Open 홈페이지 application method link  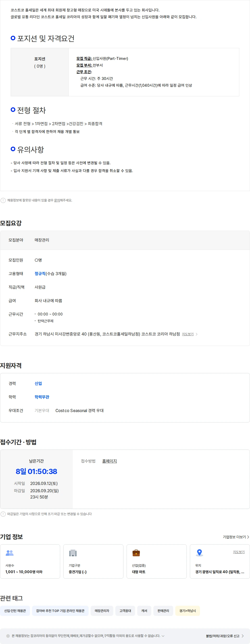click(x=110, y=461)
